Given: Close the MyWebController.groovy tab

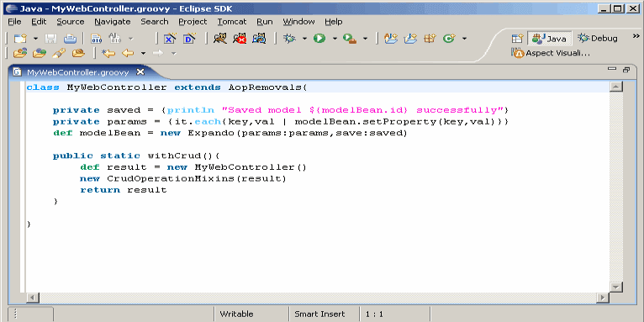Looking at the screenshot, I should (x=140, y=71).
